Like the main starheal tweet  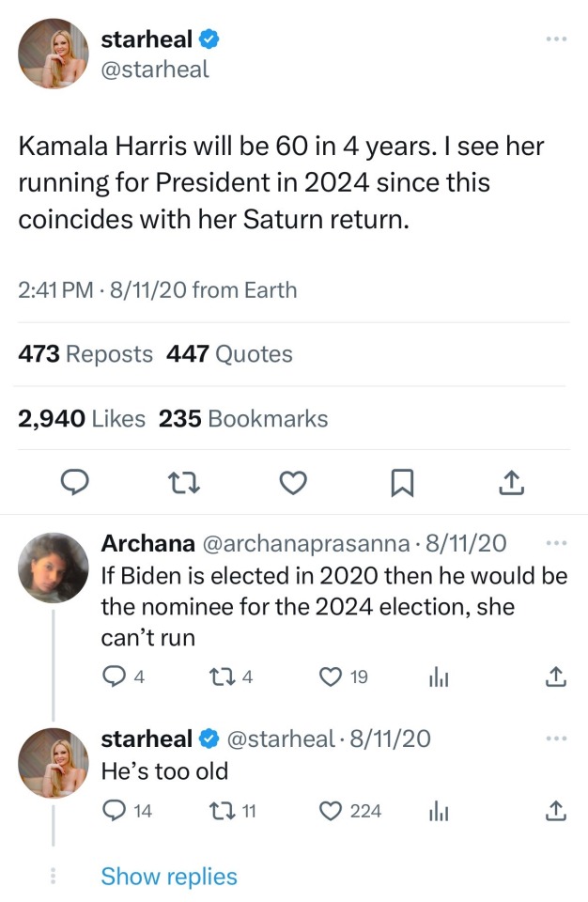pyautogui.click(x=294, y=482)
